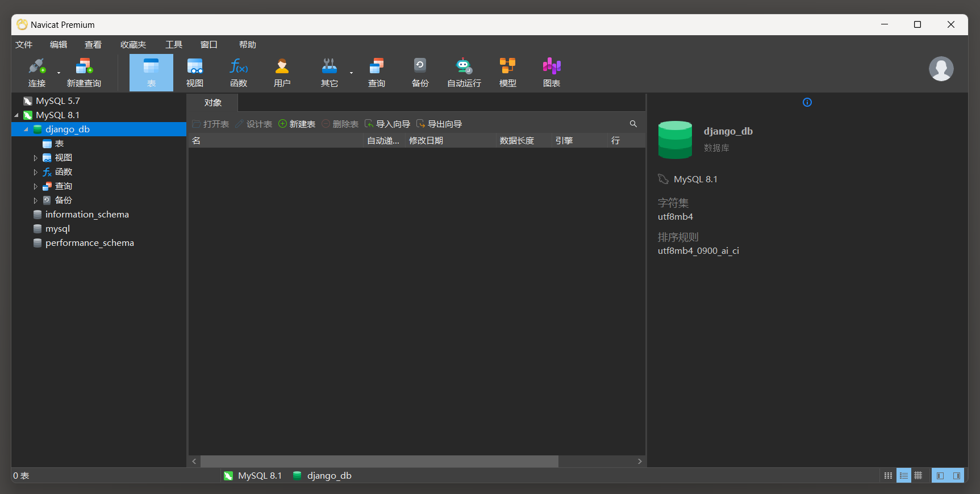Select the Query (查询) toolbar icon
Viewport: 980px width, 494px height.
click(377, 73)
